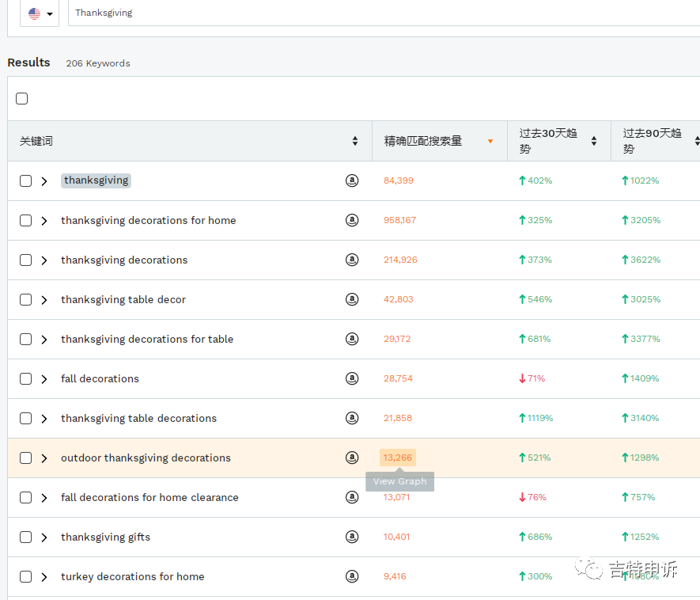This screenshot has width=700, height=600.
Task: Check the thanksgiving decorations row
Action: click(x=26, y=260)
